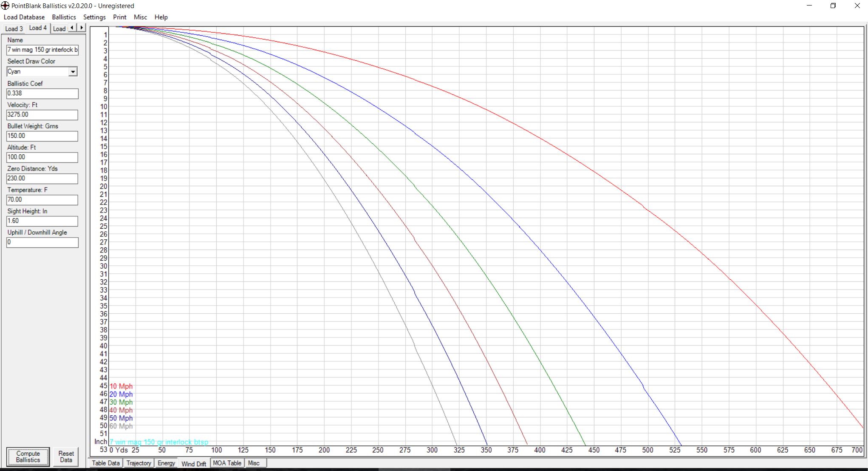The image size is (868, 471).
Task: Click the 10 Mph legend label
Action: click(121, 386)
